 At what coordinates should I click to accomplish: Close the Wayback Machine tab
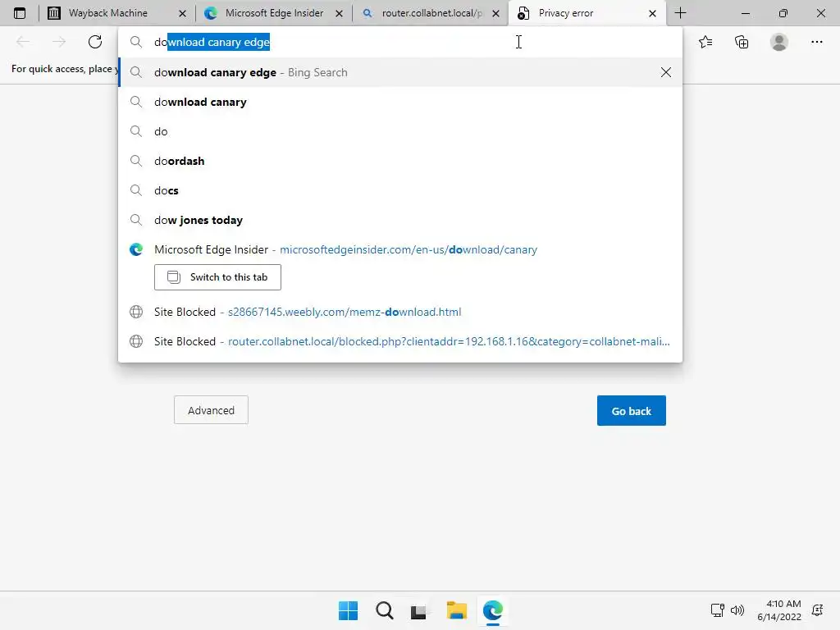click(182, 13)
